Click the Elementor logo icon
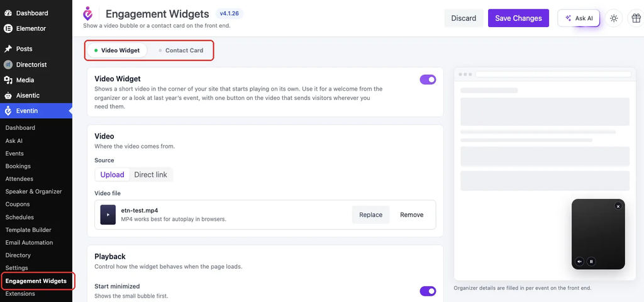 click(x=8, y=29)
